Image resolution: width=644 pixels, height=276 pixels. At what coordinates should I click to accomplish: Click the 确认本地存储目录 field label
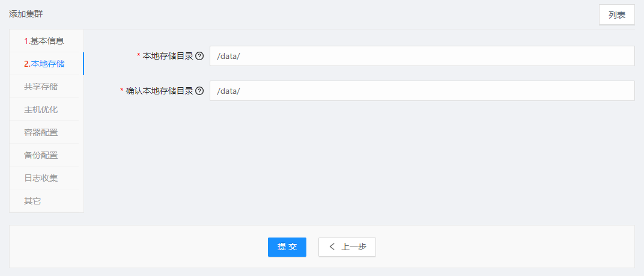pos(159,91)
